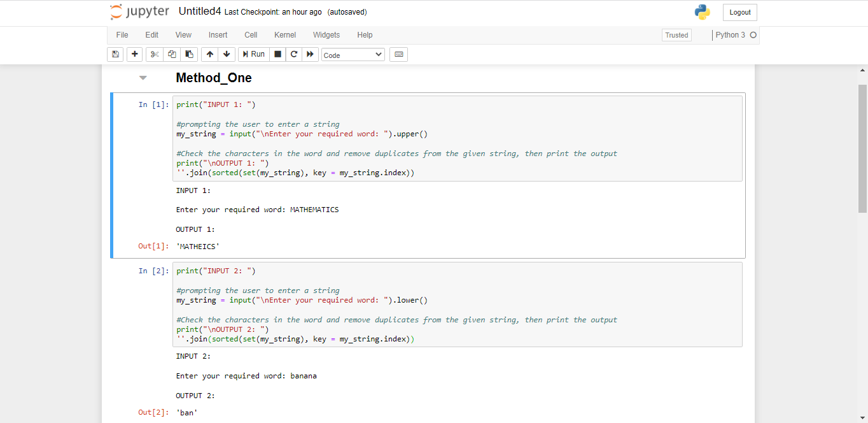Open the Kernel menu
Screen dimensions: 868x423
[285, 35]
